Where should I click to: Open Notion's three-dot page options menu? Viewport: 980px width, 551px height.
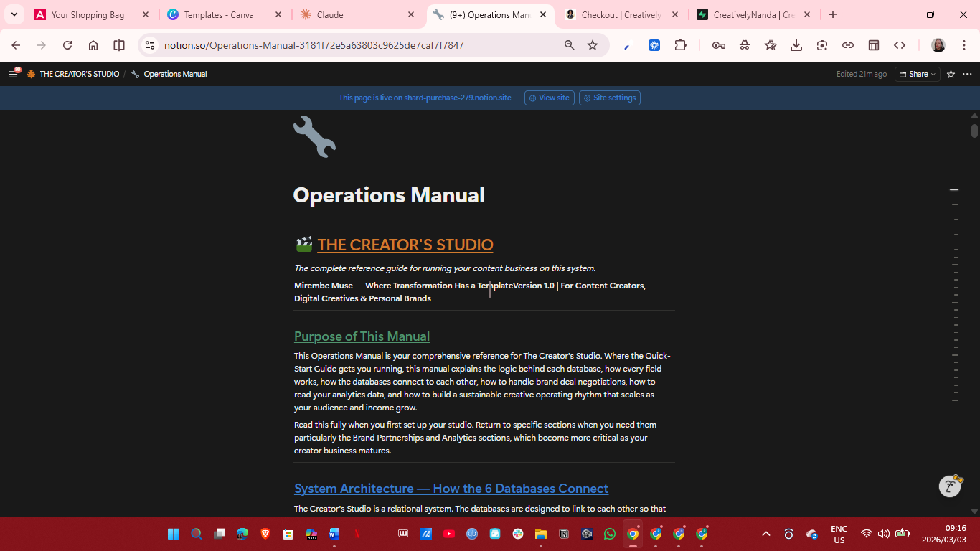[x=967, y=74]
